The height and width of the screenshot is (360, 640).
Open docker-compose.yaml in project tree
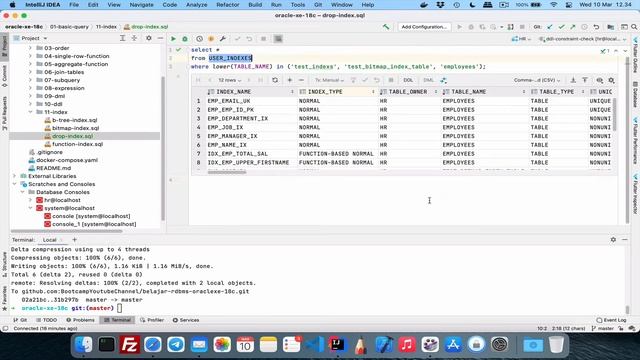point(67,160)
